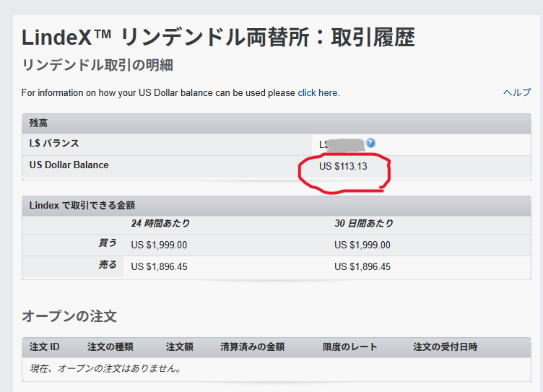Click the blue question mark help icon
Viewport: 543px width, 392px height.
(x=370, y=143)
